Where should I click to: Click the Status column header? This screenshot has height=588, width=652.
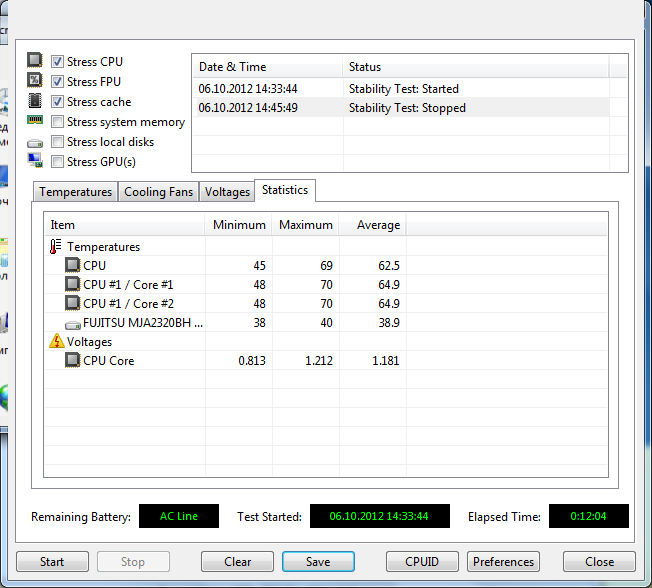coord(476,67)
